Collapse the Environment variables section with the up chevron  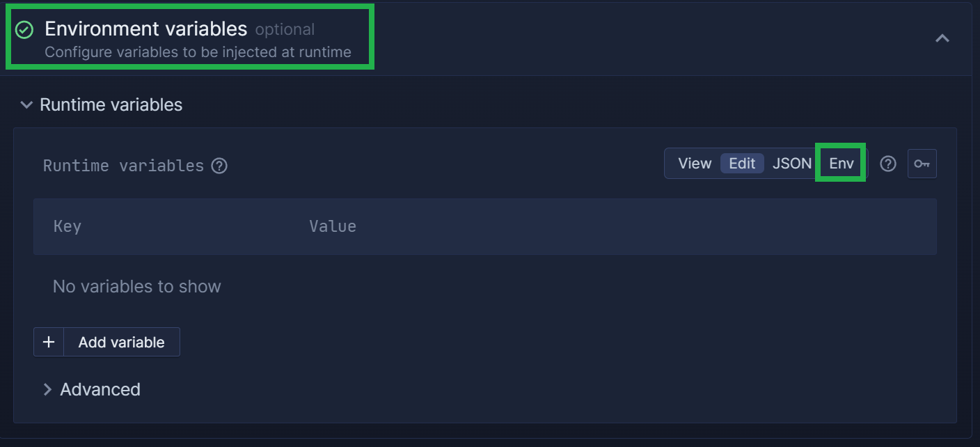click(942, 38)
